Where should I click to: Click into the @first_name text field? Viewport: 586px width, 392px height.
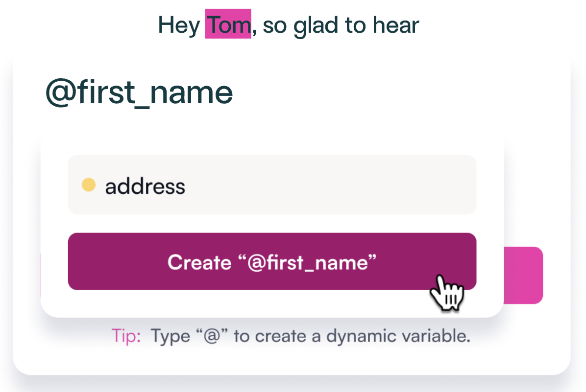139,92
